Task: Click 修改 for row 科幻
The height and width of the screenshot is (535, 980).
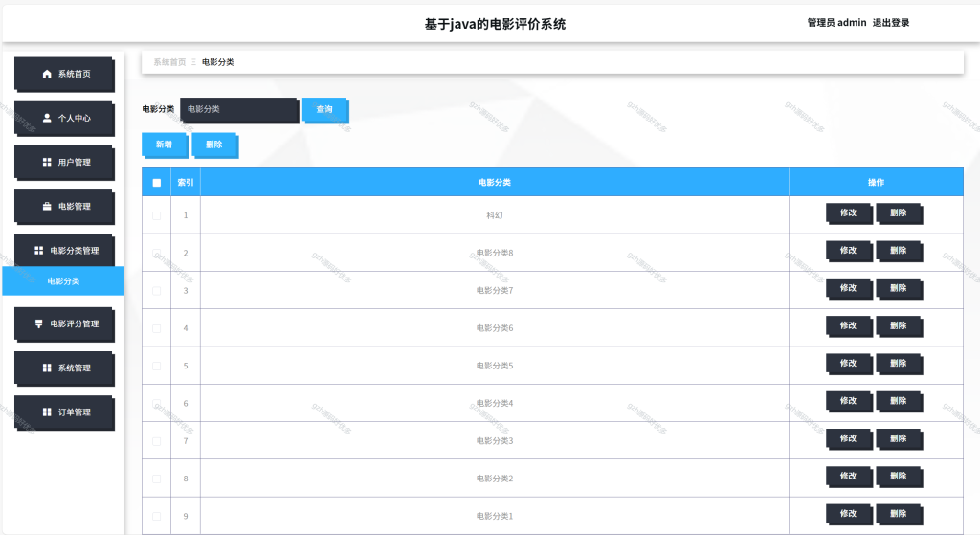Action: tap(849, 213)
